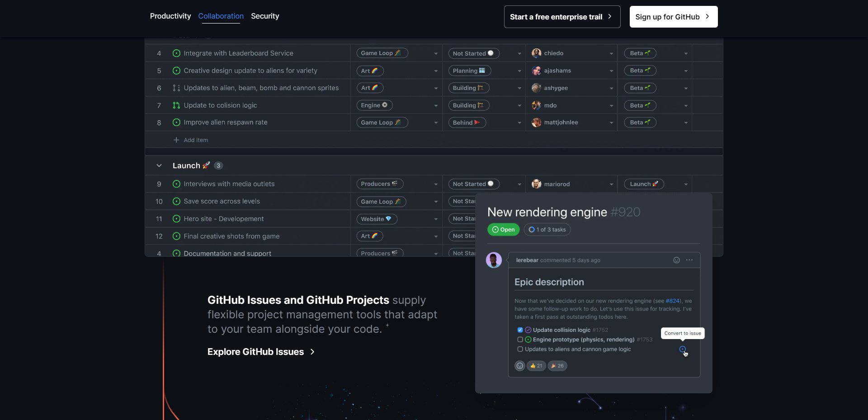Click ashygee's avatar
The width and height of the screenshot is (868, 420).
click(536, 88)
